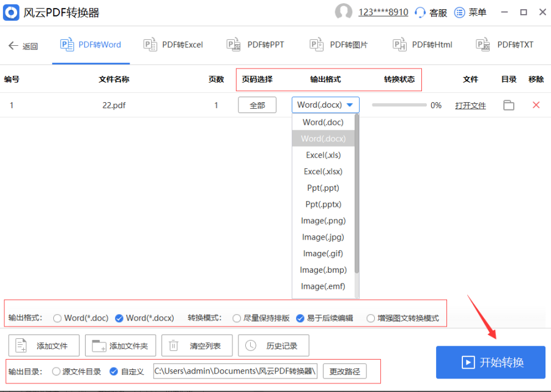Viewport: 551px width, 392px height.
Task: Click the PDF转PPT tab icon
Action: click(234, 45)
